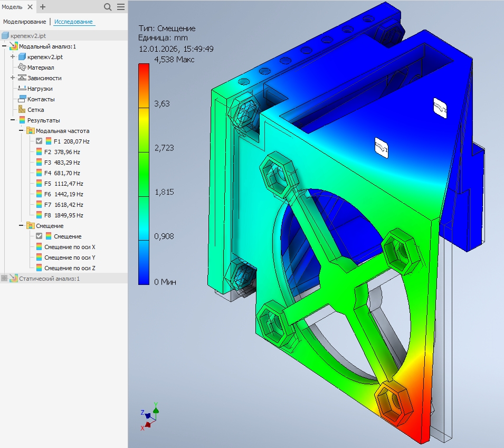Image resolution: width=504 pixels, height=448 pixels.
Task: Click the Статический анализ:1 icon
Action: (x=14, y=278)
